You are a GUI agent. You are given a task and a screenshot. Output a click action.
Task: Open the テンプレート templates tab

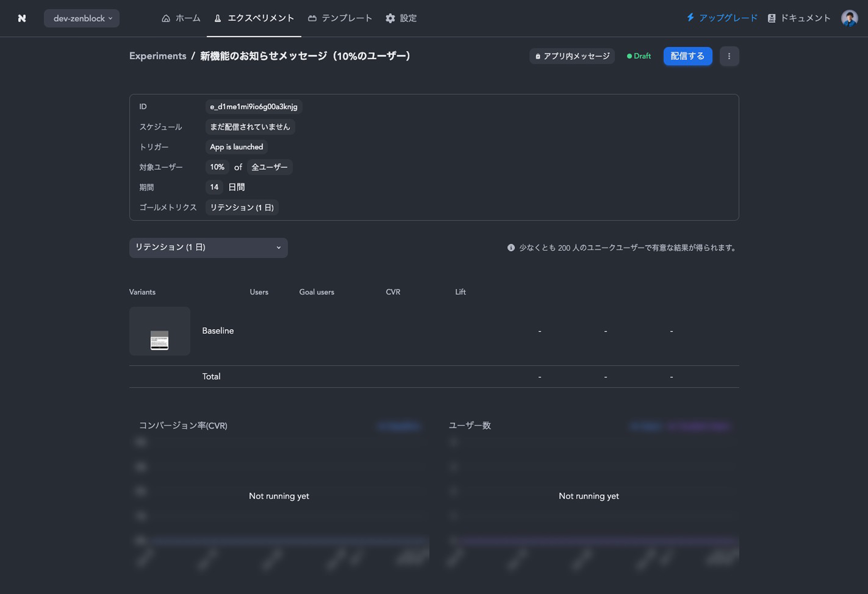click(340, 18)
